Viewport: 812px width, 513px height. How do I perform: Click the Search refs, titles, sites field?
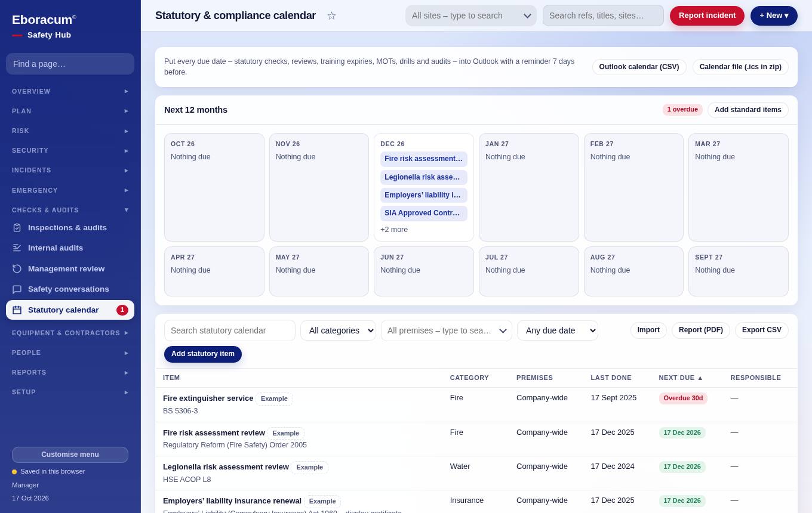[603, 16]
